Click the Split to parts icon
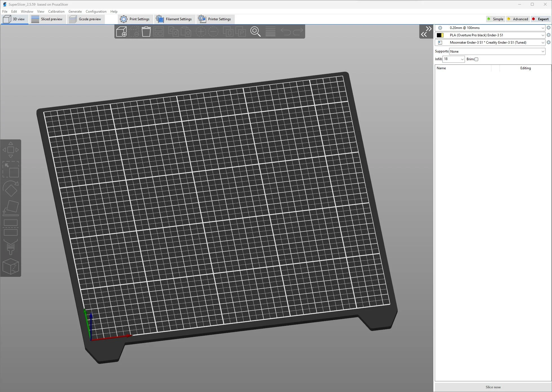This screenshot has width=552, height=392. coord(240,32)
